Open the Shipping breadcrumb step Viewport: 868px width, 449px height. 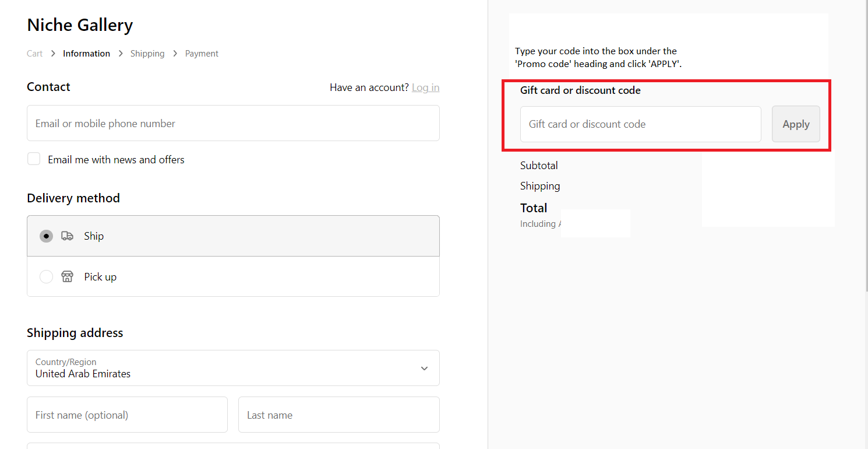pos(147,54)
